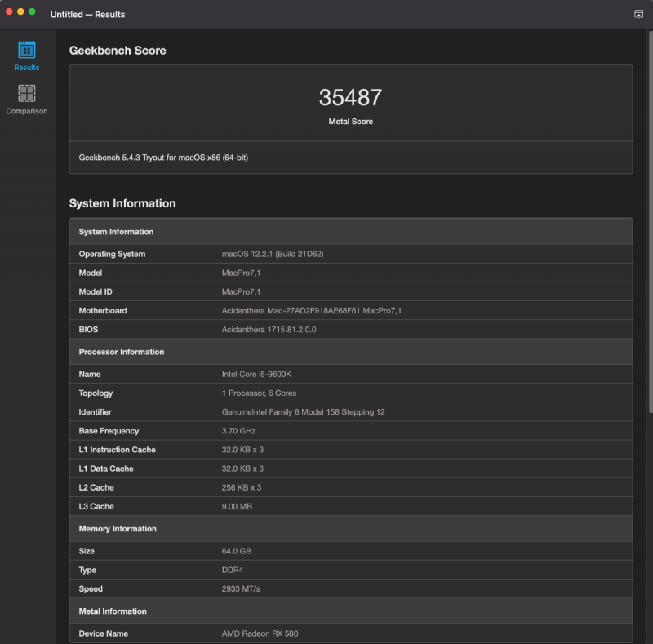Click the upload results icon in title bar
This screenshot has height=644, width=653.
[638, 14]
